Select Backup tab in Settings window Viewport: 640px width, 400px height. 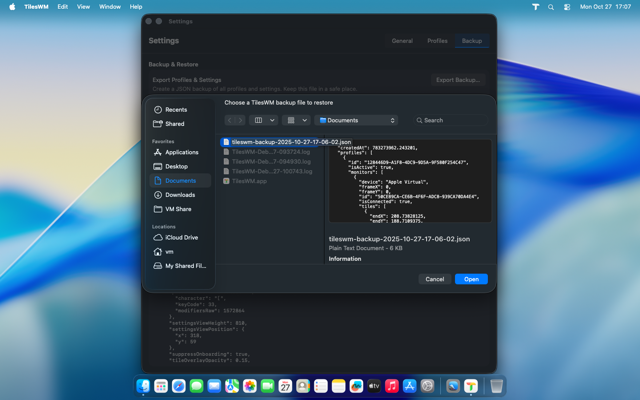pos(472,41)
